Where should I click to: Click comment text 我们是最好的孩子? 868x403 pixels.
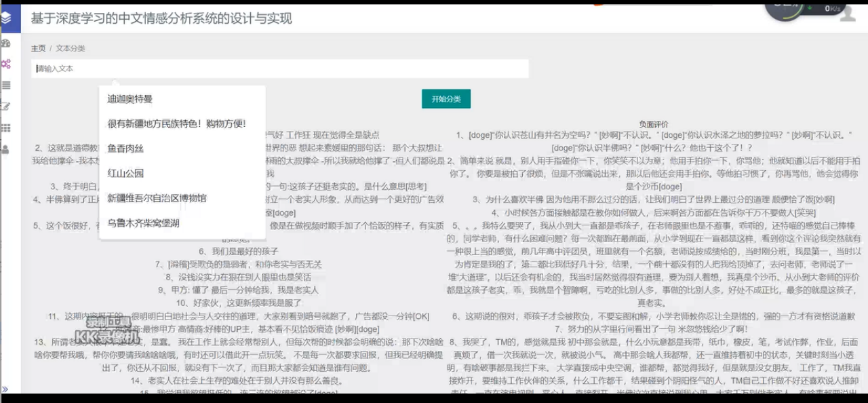[x=238, y=252]
